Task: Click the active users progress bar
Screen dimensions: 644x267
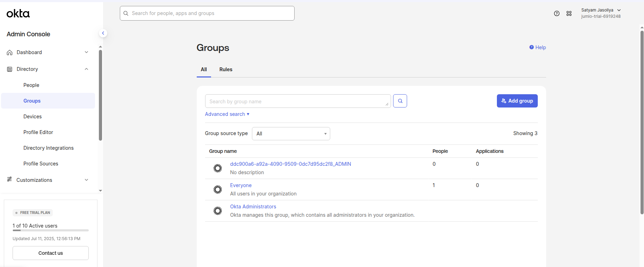Action: pos(51,230)
